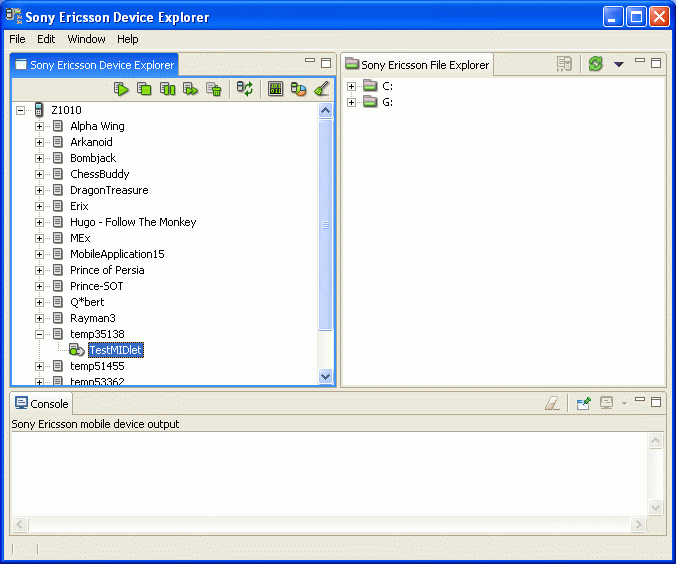The image size is (676, 564).
Task: Click the device tree scroll-up arrow
Action: point(325,111)
